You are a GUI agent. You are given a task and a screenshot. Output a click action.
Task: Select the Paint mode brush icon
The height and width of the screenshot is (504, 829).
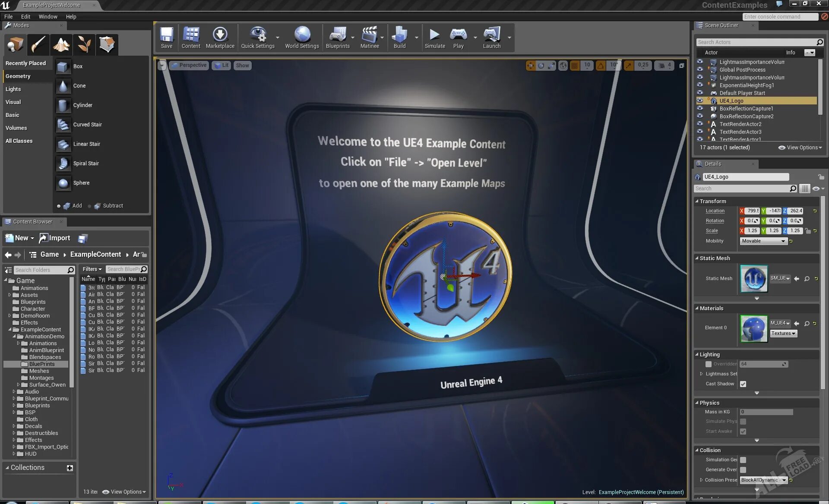click(38, 44)
